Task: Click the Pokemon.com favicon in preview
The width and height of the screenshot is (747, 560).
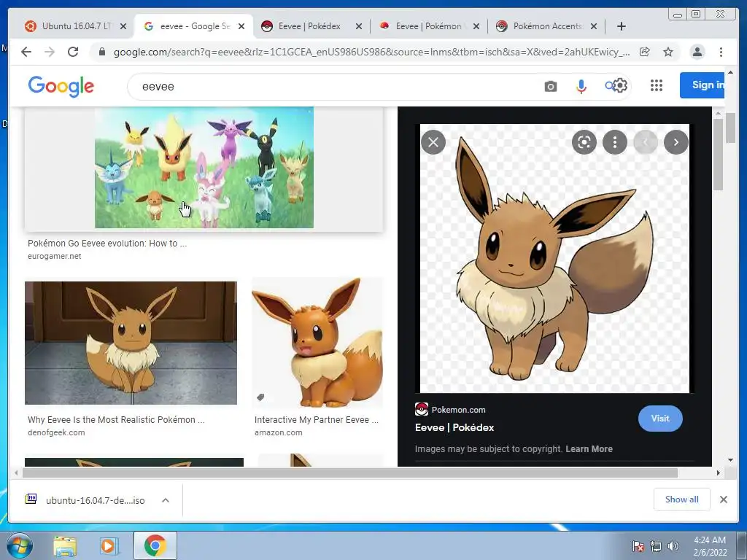Action: pyautogui.click(x=421, y=409)
